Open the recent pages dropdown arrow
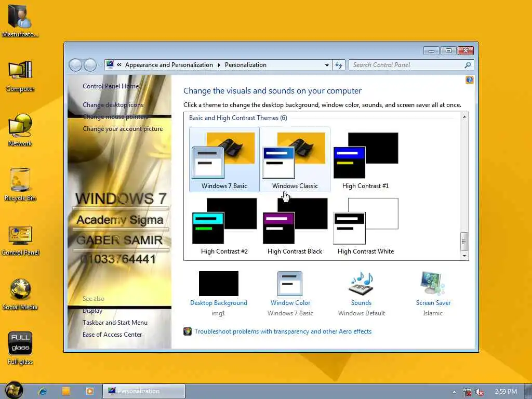 click(x=100, y=65)
